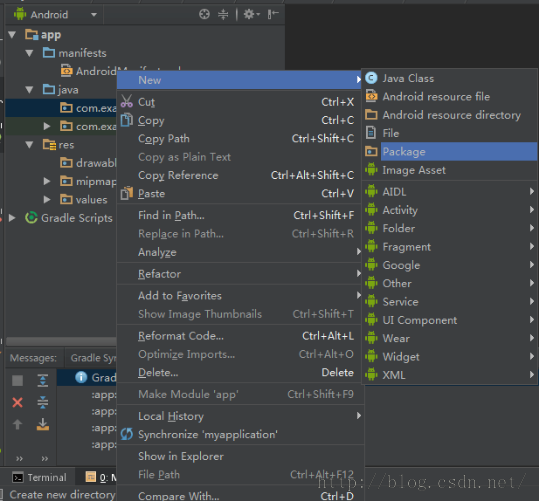Click the red X close icon in Messages

pyautogui.click(x=18, y=402)
